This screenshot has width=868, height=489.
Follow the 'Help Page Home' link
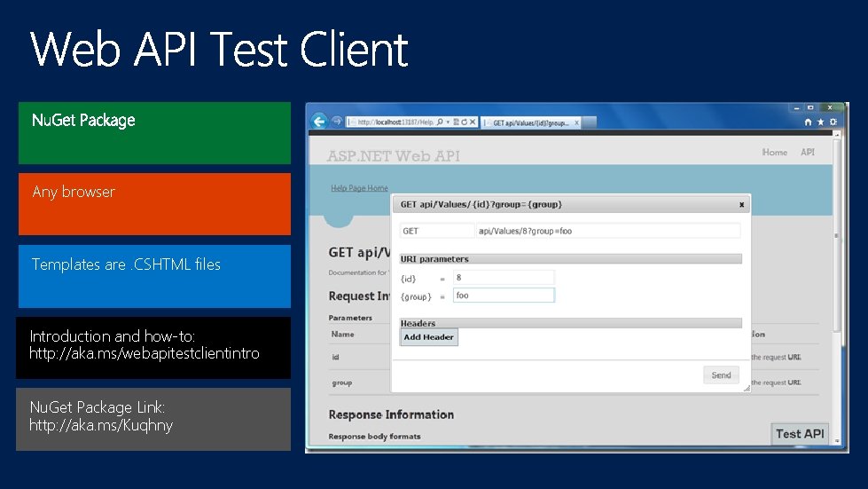click(x=359, y=188)
